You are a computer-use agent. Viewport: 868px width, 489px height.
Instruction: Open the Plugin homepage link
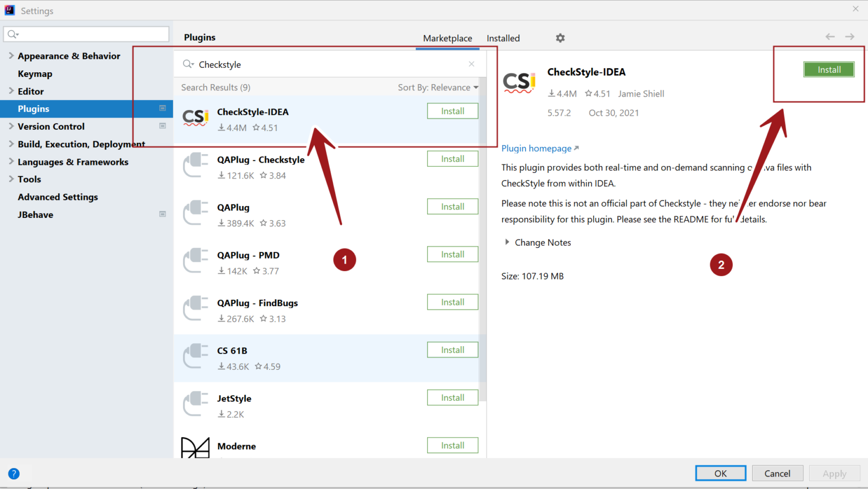click(x=536, y=148)
